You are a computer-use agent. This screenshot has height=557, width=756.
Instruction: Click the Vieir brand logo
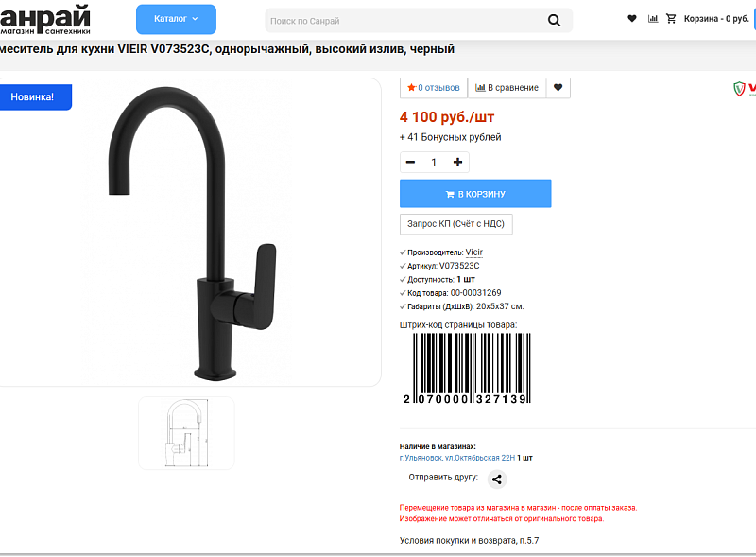[745, 88]
